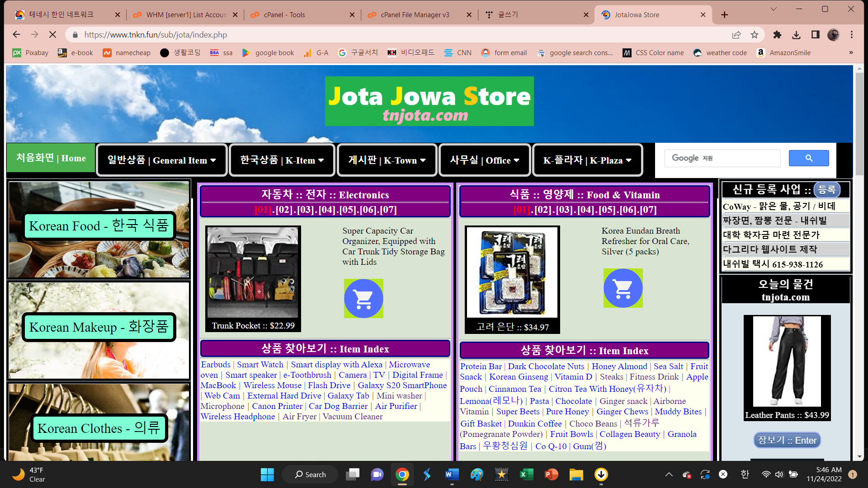Open the Excel icon in the taskbar
This screenshot has height=488, width=868.
[526, 474]
